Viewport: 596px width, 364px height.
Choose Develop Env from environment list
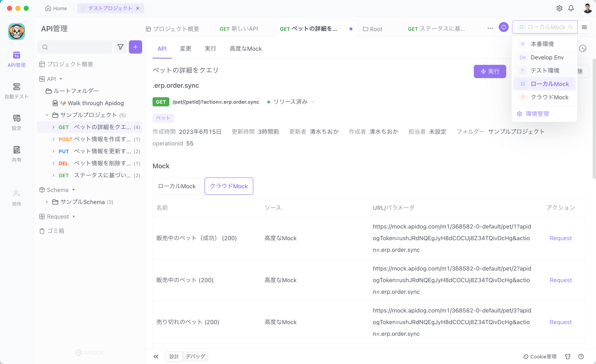pos(544,57)
